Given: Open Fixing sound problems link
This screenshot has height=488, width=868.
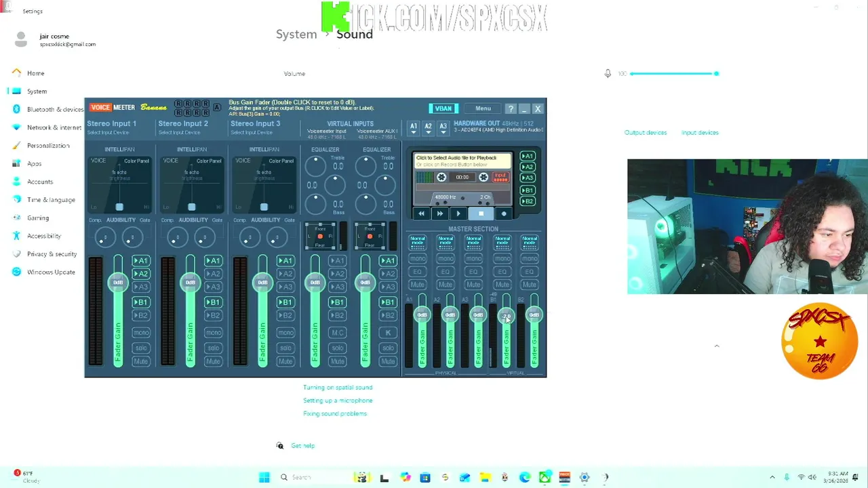Looking at the screenshot, I should (x=335, y=413).
